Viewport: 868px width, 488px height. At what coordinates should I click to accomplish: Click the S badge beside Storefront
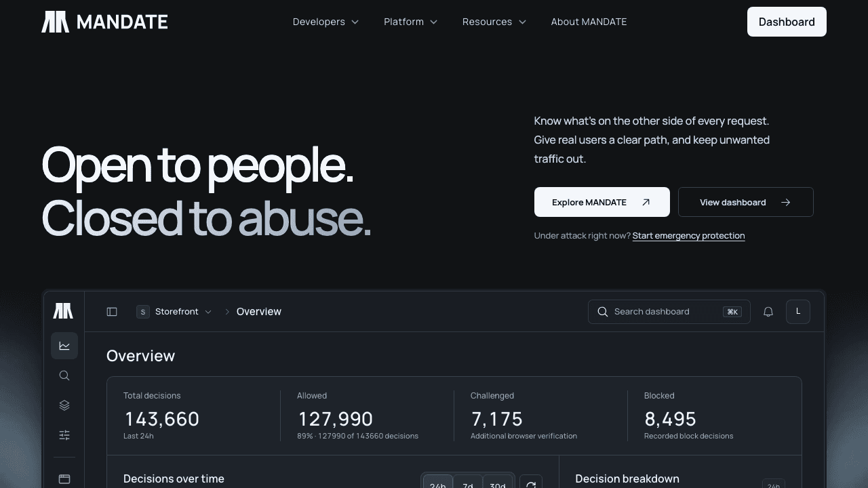click(x=143, y=312)
